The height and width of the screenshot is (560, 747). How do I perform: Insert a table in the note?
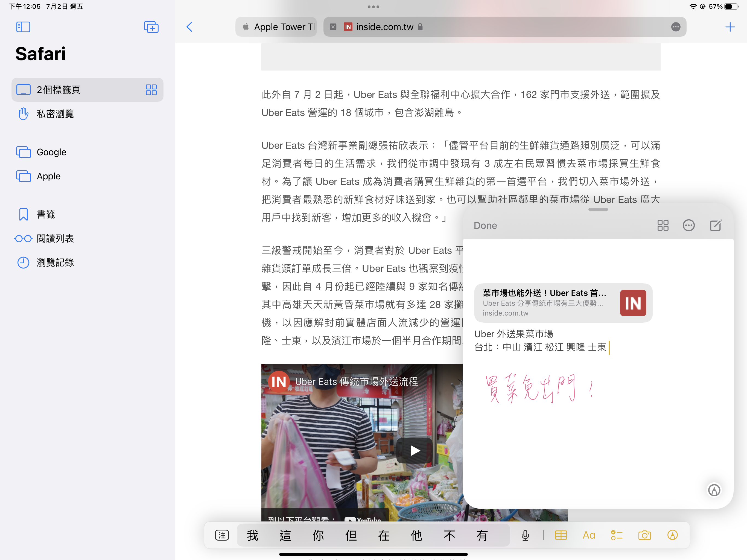pyautogui.click(x=561, y=535)
